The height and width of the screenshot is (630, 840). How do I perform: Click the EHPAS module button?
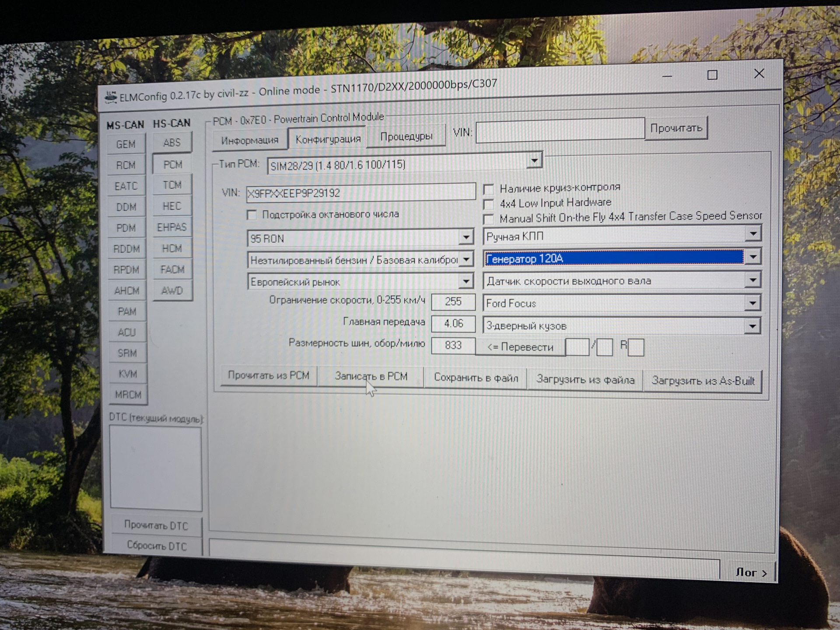(172, 227)
